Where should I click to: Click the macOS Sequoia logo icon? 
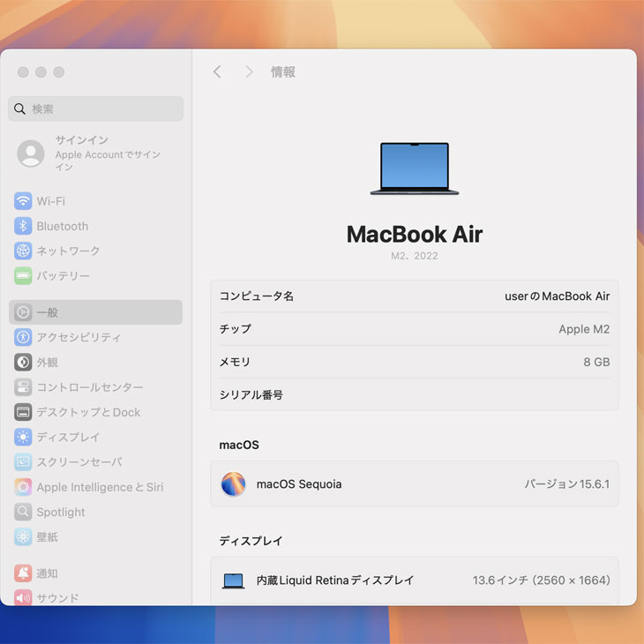[x=233, y=483]
